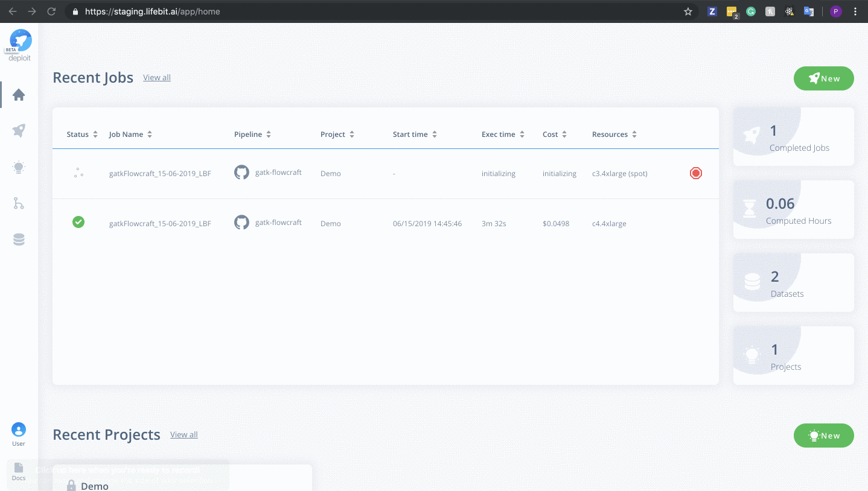
Task: Click job name in the initializing row
Action: [x=160, y=174]
